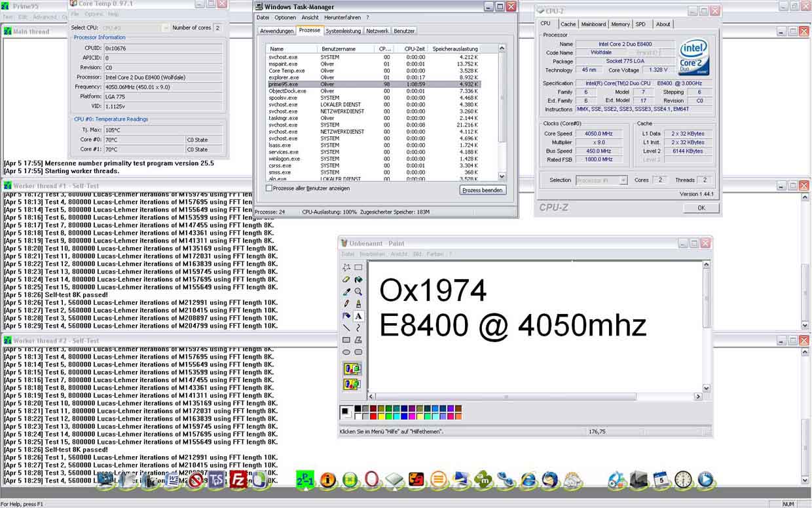This screenshot has width=812, height=508.
Task: Open the Selection processor dropdown in CPU-Z
Action: click(623, 180)
